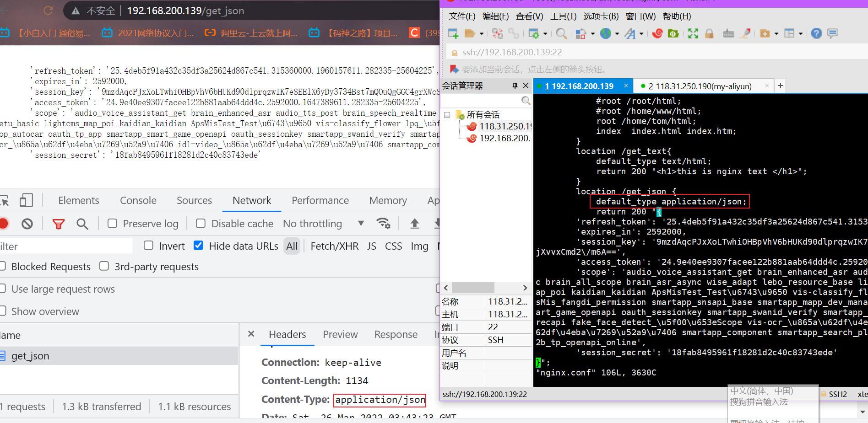Toggle the red network filter funnel
This screenshot has height=423, width=868.
(58, 224)
